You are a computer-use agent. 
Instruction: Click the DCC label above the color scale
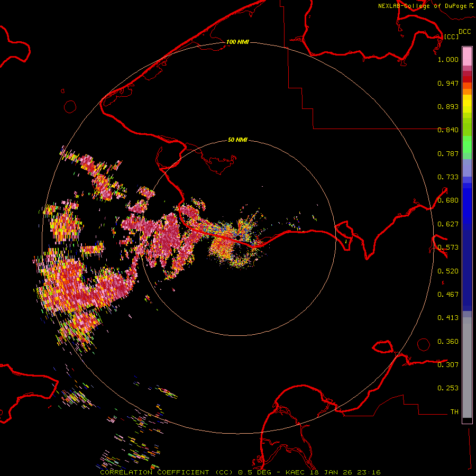(464, 32)
